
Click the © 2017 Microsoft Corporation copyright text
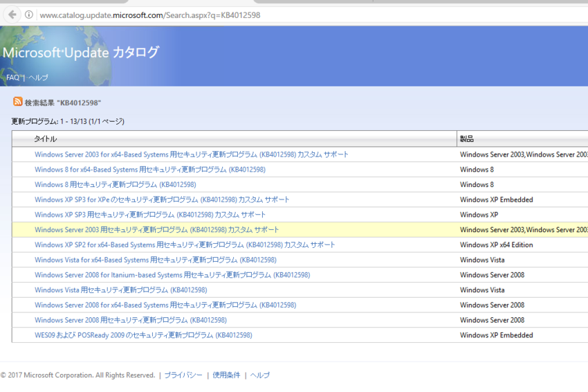click(77, 375)
